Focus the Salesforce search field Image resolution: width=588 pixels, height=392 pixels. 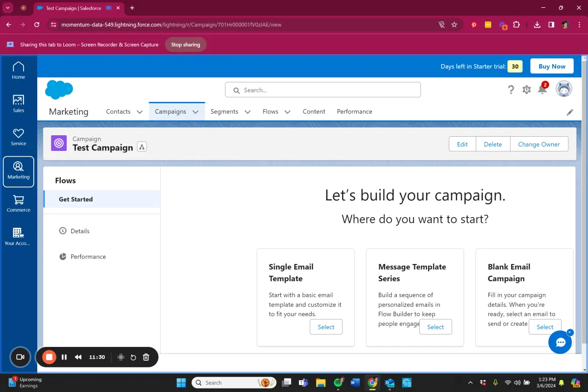click(323, 90)
